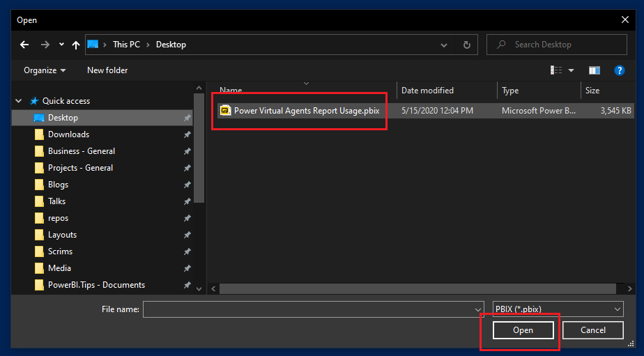
Task: Click the Microsoft Power B... type cell
Action: click(x=539, y=111)
